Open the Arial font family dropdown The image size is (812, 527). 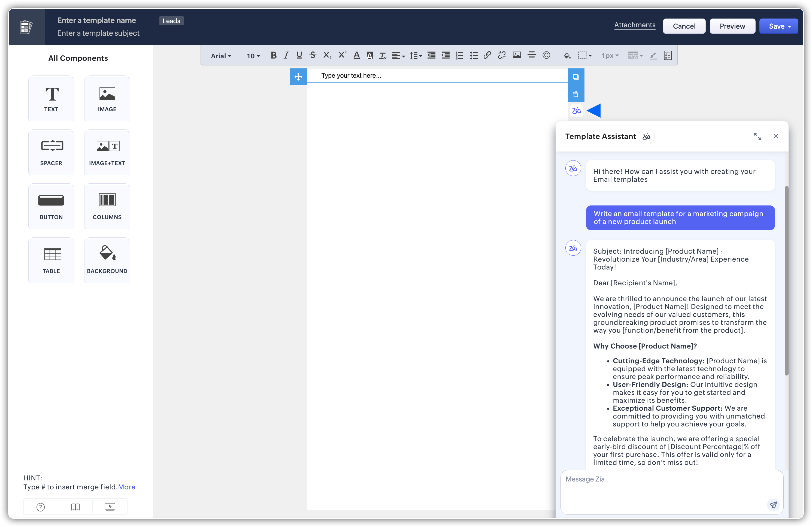[x=221, y=56]
